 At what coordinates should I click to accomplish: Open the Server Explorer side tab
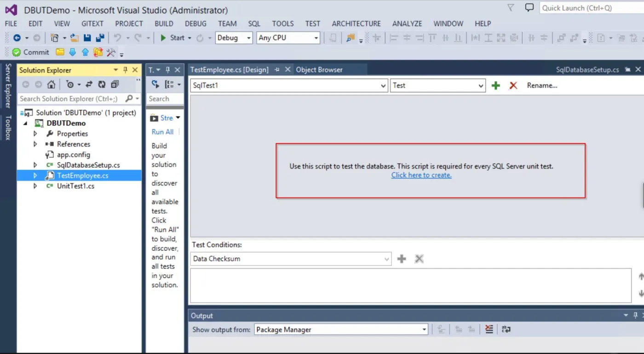point(8,86)
